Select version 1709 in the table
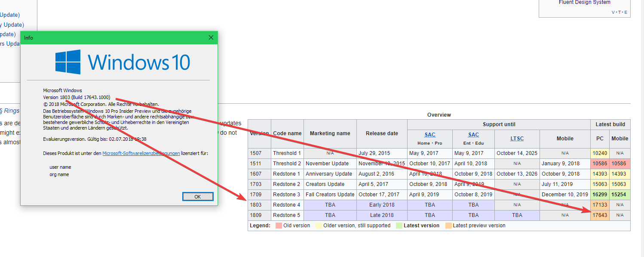This screenshot has height=257, width=644. pos(259,195)
